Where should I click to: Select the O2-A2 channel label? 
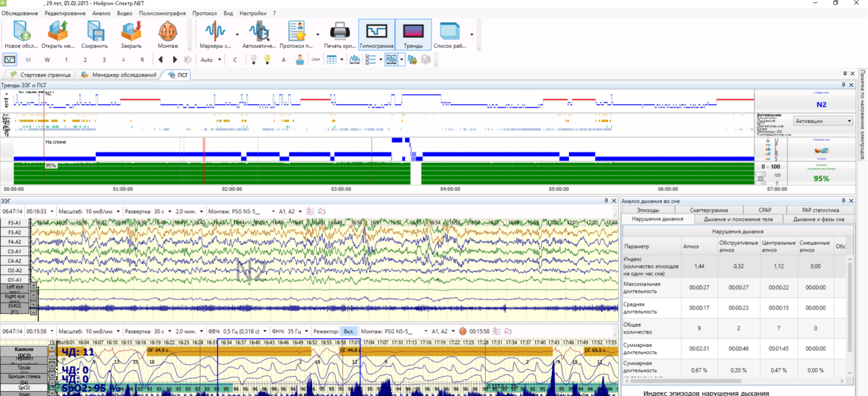coord(14,270)
